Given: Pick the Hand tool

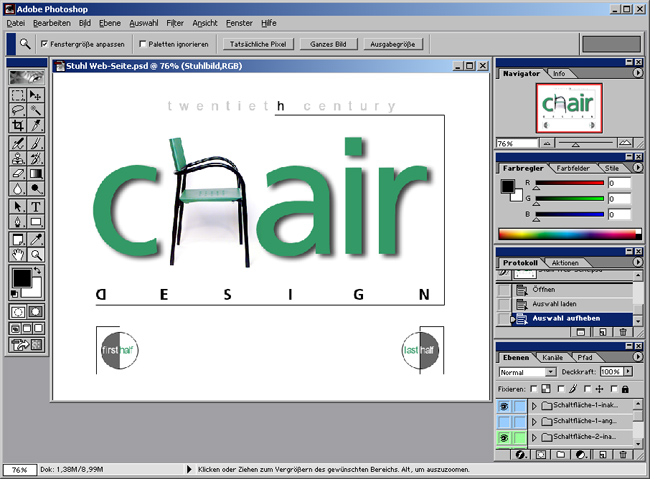Looking at the screenshot, I should tap(18, 254).
